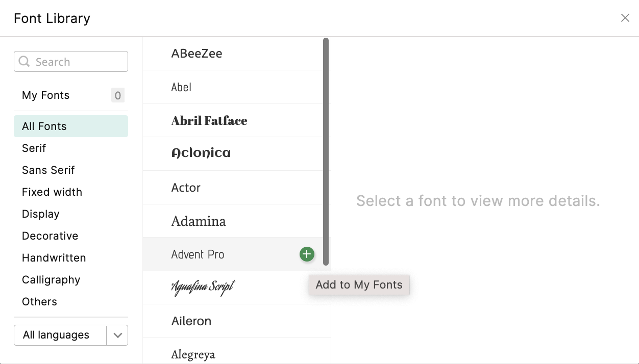This screenshot has height=364, width=639.
Task: Show Sans Serif fonts
Action: coord(48,170)
